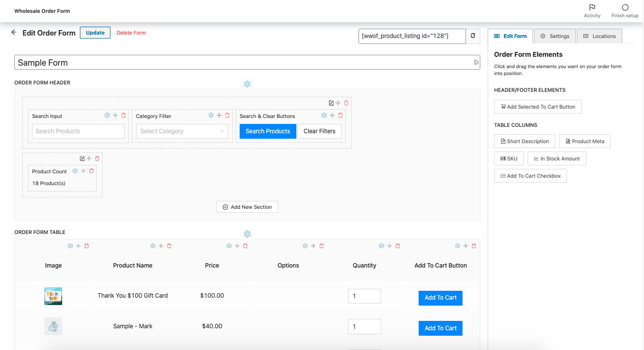Delete the Category Filter element via trash icon

click(x=227, y=116)
